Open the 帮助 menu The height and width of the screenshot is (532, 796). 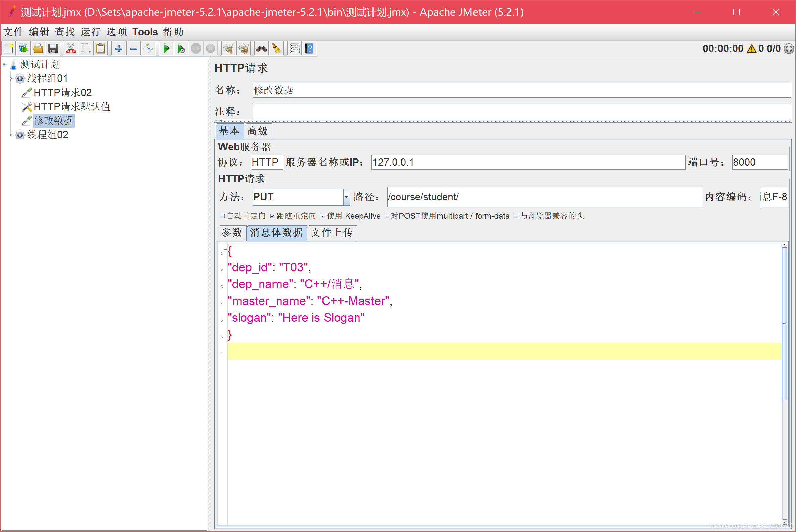tap(173, 32)
